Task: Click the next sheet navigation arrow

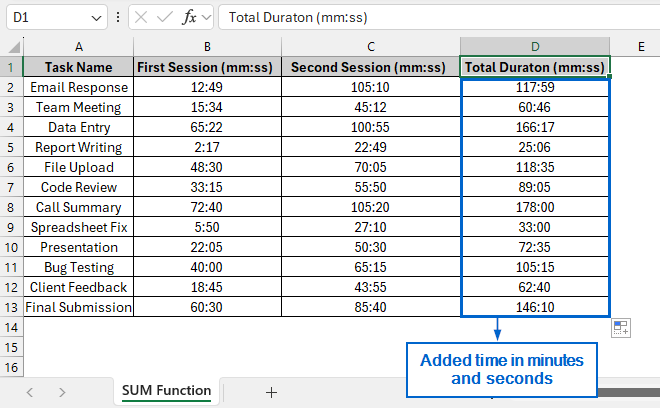Action: click(62, 392)
